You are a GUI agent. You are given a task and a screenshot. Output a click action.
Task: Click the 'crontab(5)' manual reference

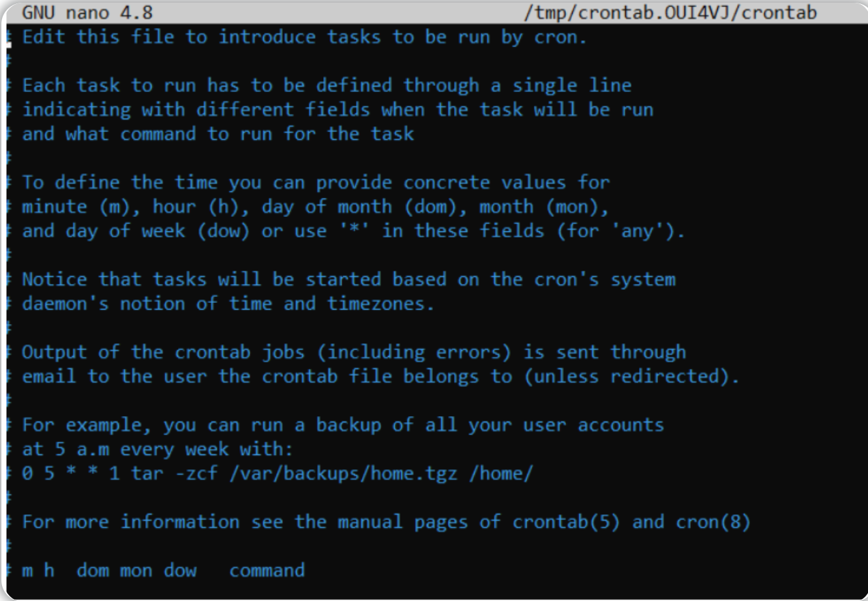click(x=567, y=522)
